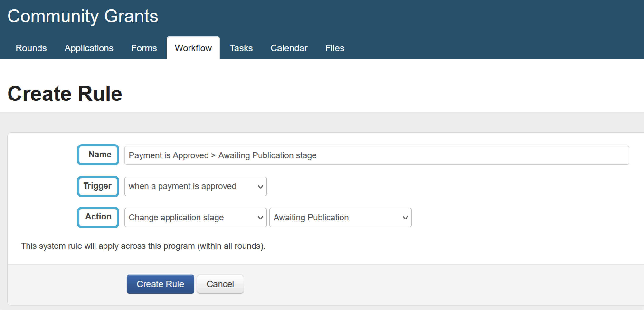The image size is (644, 310).
Task: Switch to the Calendar tab
Action: (289, 48)
